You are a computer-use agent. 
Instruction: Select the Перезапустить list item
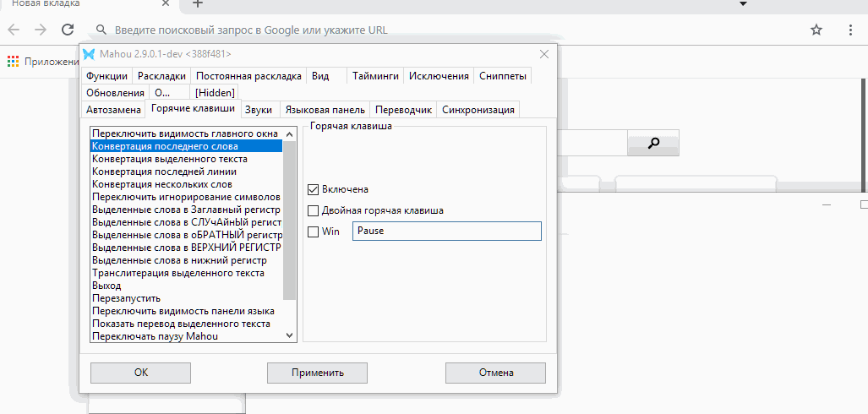coord(187,298)
